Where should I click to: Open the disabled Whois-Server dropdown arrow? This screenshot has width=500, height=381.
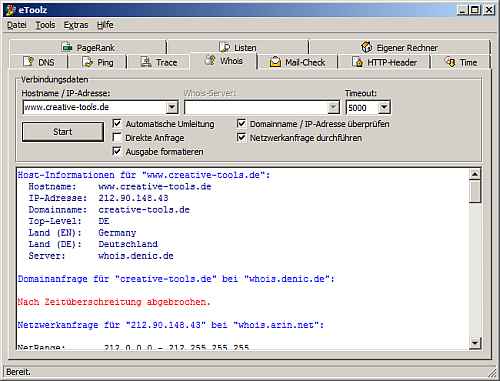(x=333, y=107)
